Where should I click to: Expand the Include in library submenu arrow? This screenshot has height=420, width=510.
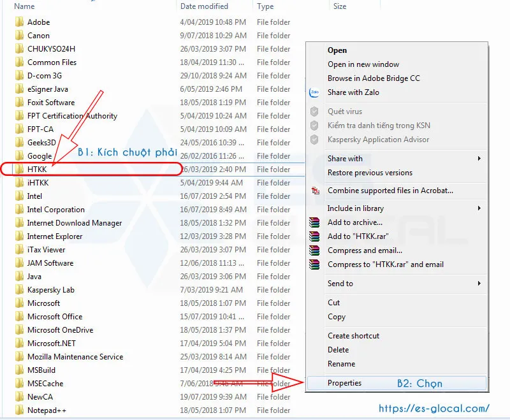(x=479, y=208)
